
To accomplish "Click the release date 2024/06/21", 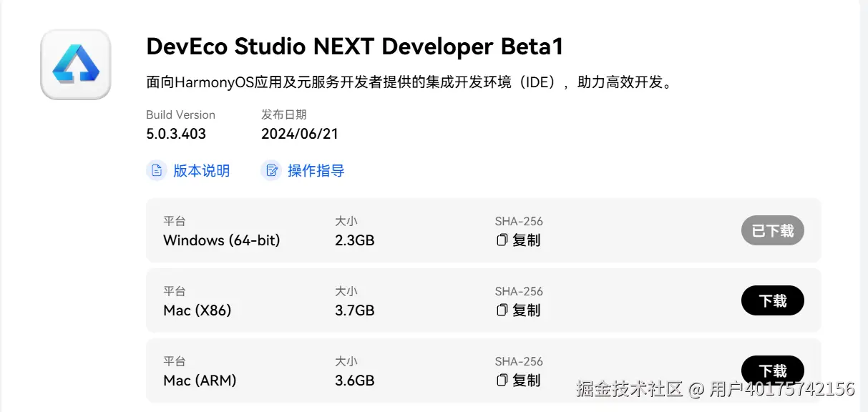I will [x=299, y=134].
